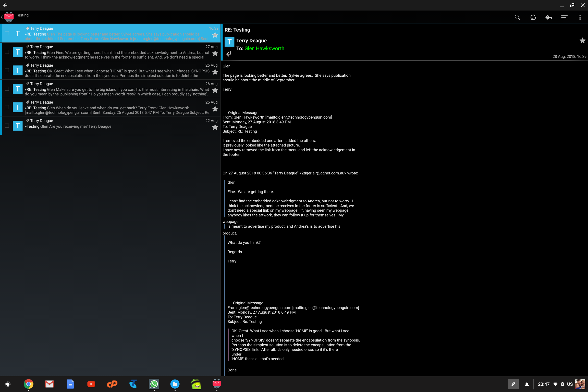The image size is (588, 392).
Task: Select checkbox of the 'Glen Make sure' message
Action: (x=7, y=89)
